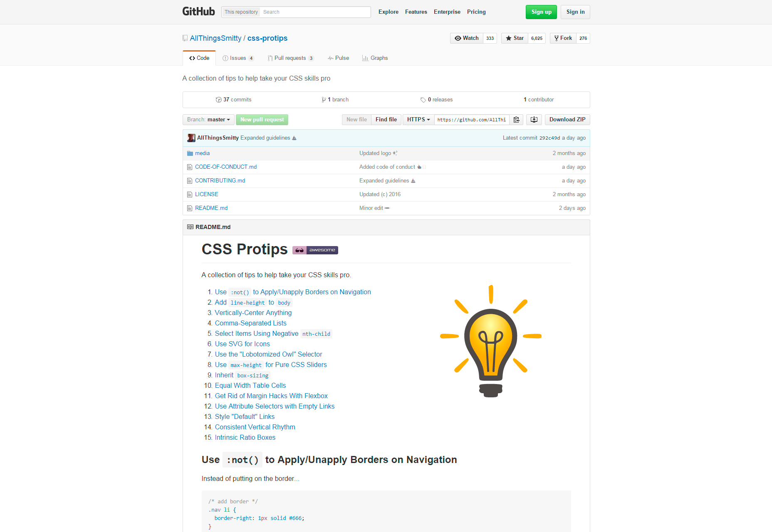The image size is (772, 532).
Task: Click the awesome badge
Action: (x=315, y=250)
